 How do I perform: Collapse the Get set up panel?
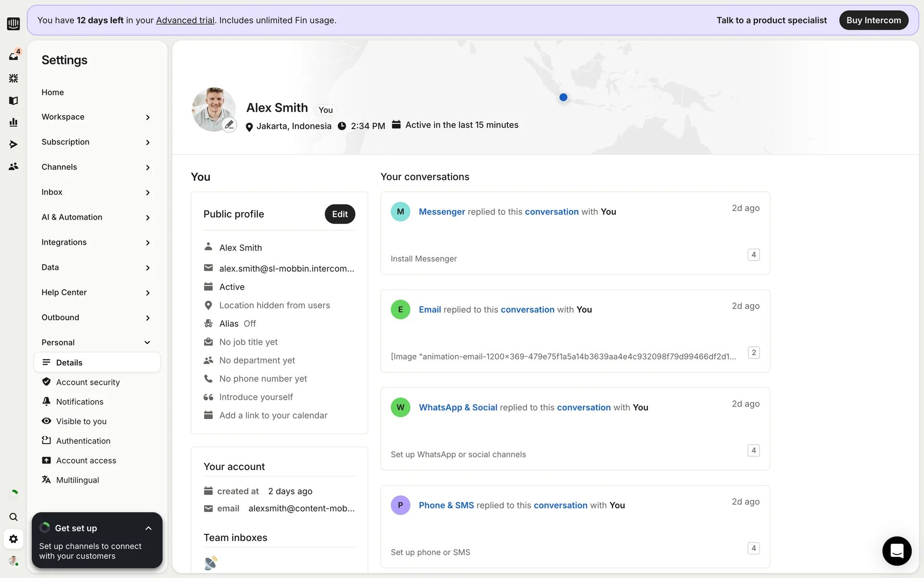point(148,528)
